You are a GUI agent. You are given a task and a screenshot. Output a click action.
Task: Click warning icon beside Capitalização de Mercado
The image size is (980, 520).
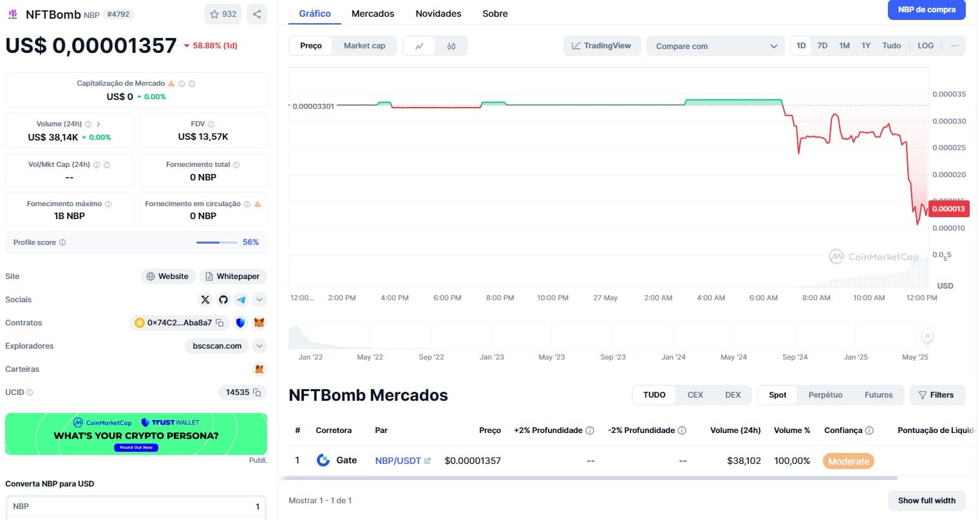[171, 84]
